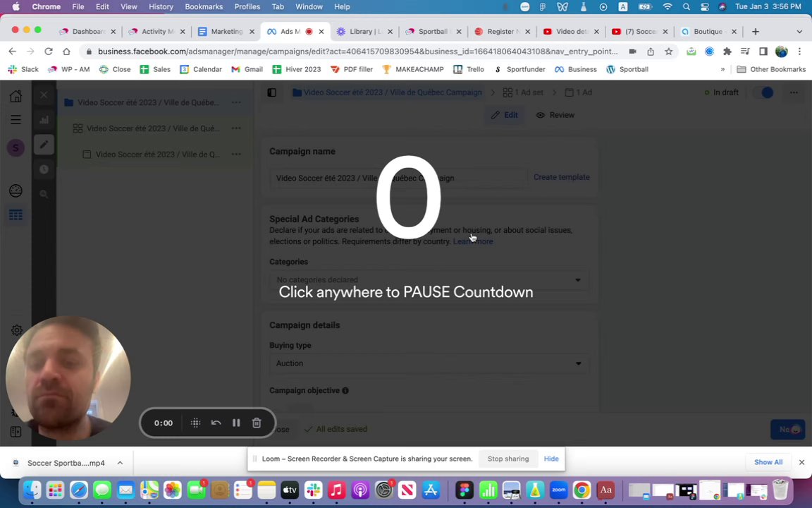The height and width of the screenshot is (508, 812).
Task: Click the three-dot menu near In draft
Action: (x=794, y=92)
